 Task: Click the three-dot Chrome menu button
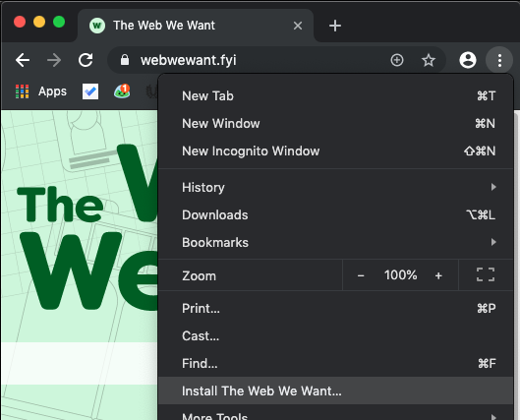(499, 60)
